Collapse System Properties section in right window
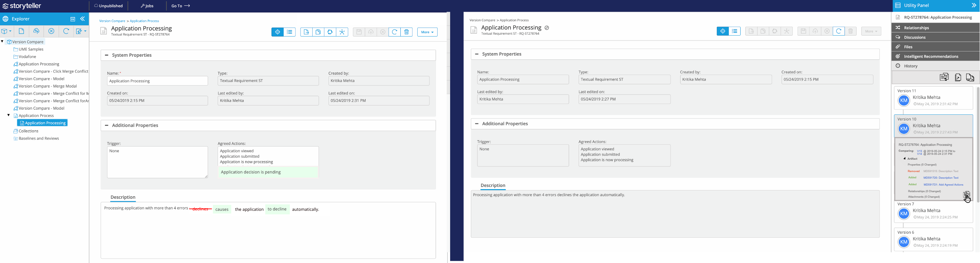 tap(477, 54)
